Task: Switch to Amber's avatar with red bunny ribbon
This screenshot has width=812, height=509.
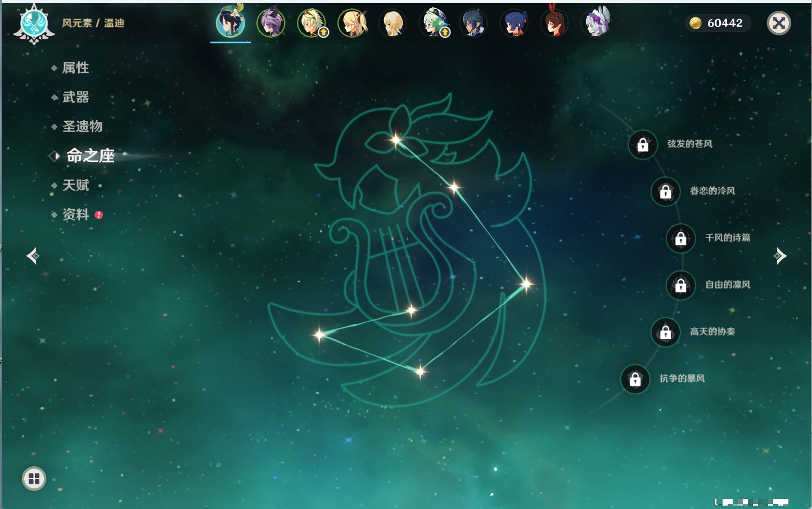Action: [x=554, y=23]
